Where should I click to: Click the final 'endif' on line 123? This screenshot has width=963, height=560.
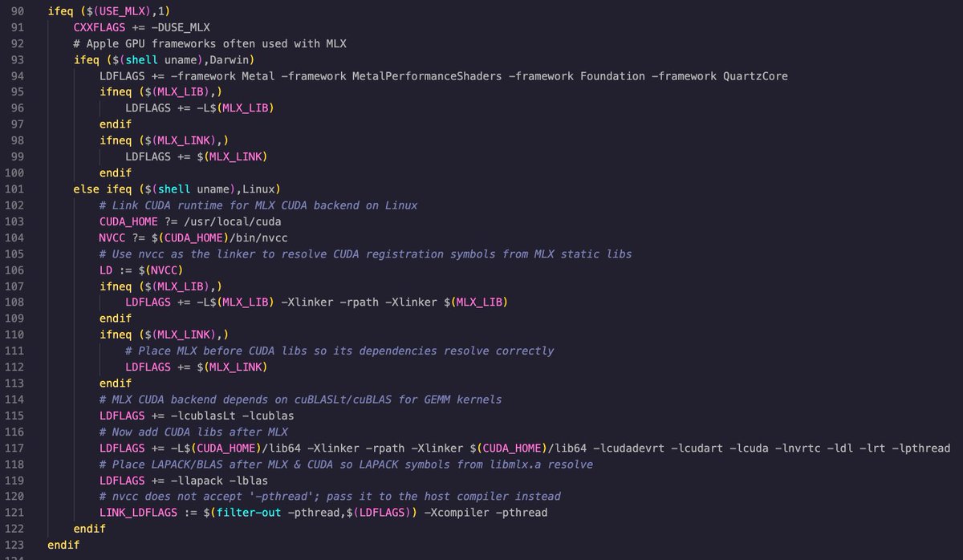63,545
